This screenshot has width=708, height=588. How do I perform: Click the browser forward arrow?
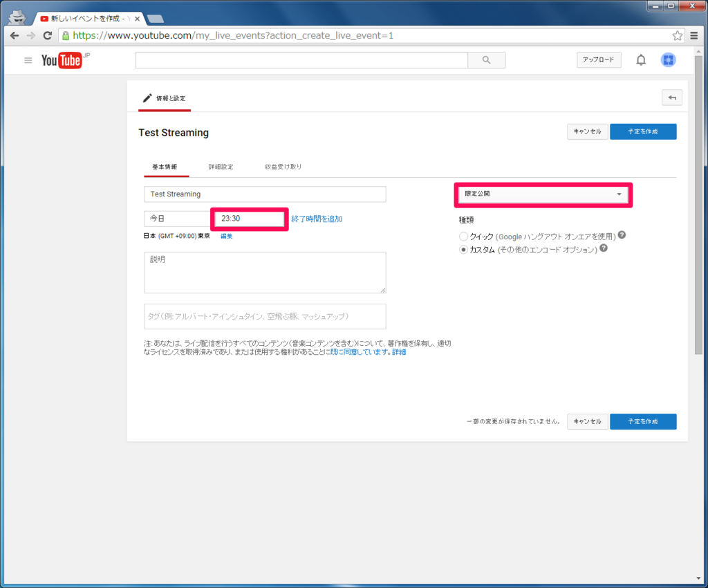(30, 36)
